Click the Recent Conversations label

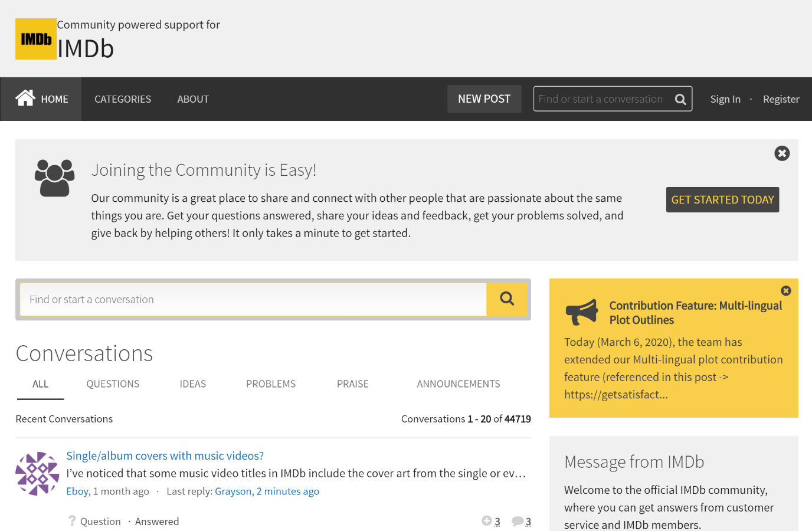tap(64, 419)
